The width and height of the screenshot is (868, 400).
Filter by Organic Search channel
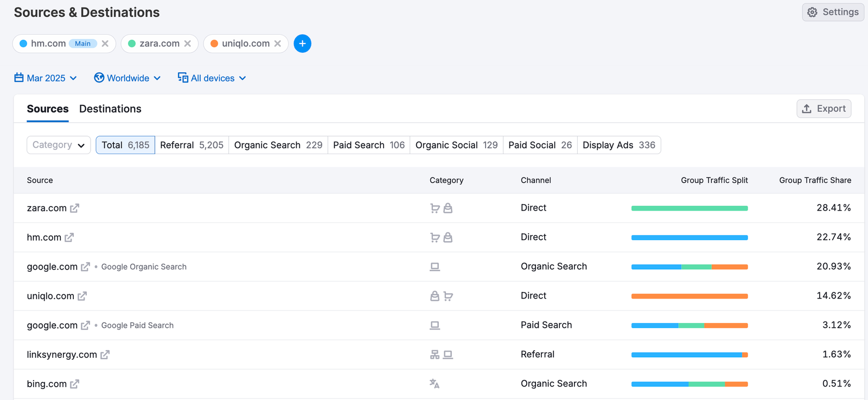point(278,145)
